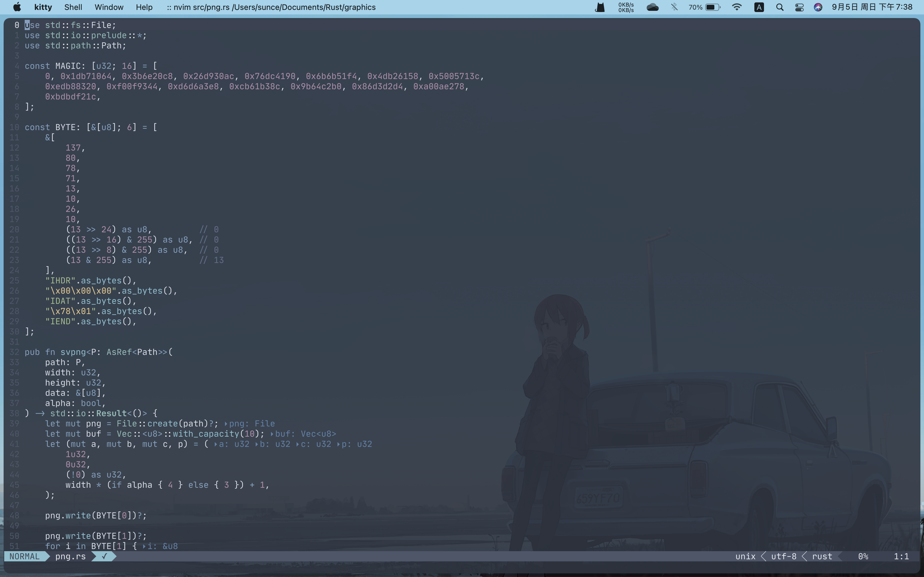The image size is (924, 577).
Task: Open Spotlight search icon
Action: [x=780, y=7]
